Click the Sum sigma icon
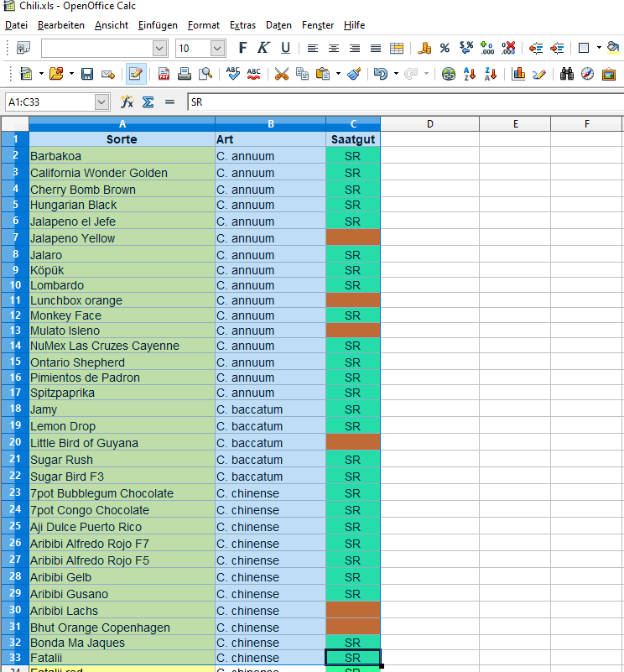The image size is (624, 672). [148, 102]
